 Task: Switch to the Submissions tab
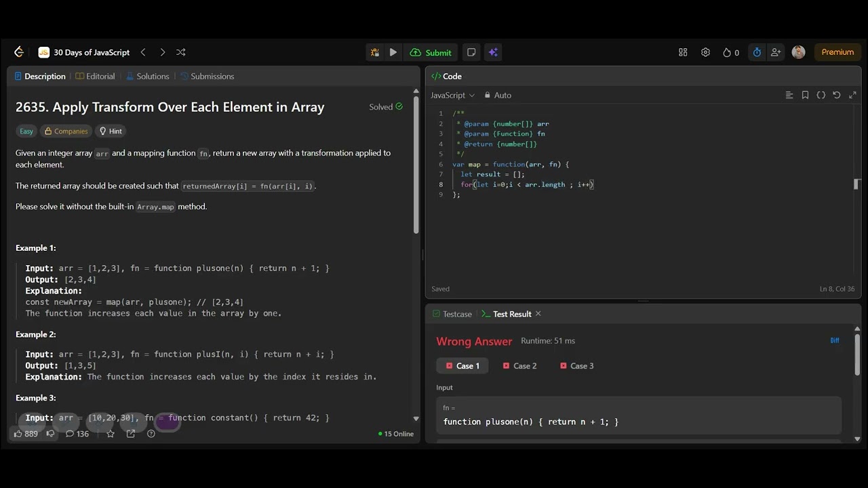[x=207, y=76]
